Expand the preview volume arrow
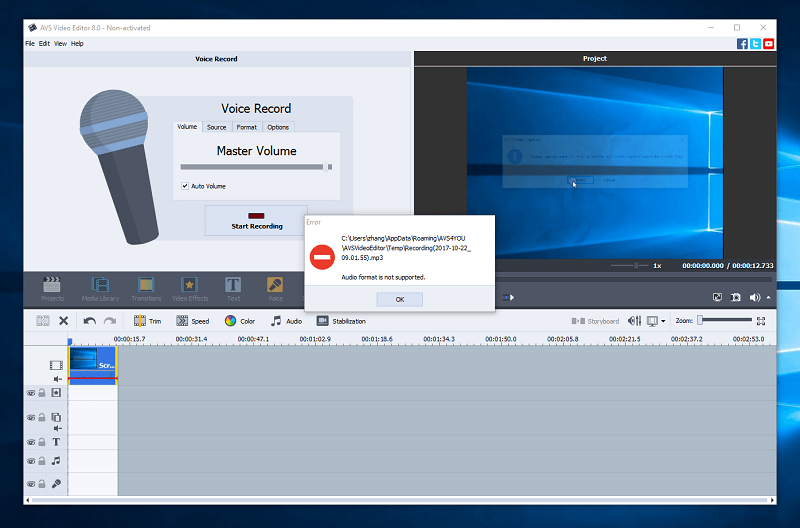The image size is (800, 528). 768,297
